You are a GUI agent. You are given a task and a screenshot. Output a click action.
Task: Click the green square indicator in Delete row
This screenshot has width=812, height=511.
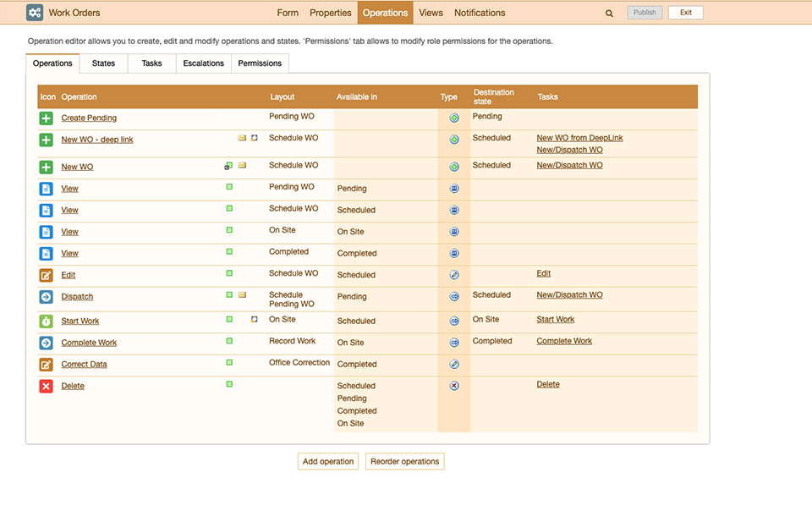pos(229,384)
